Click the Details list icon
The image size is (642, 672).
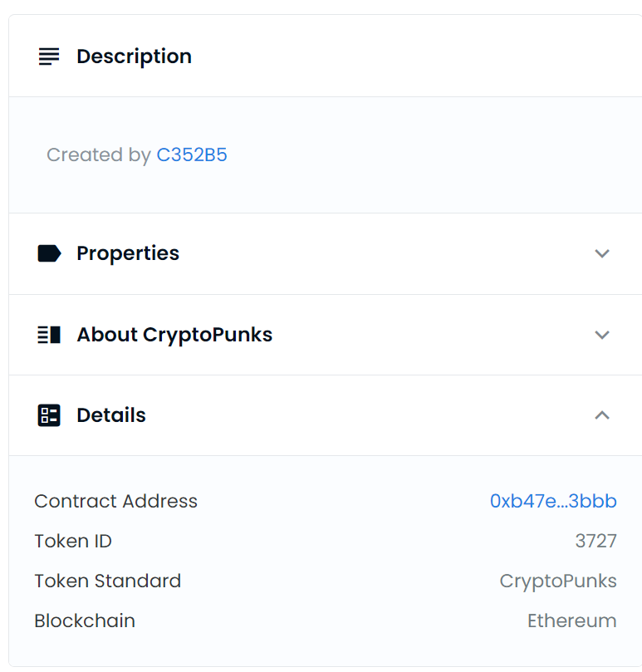point(49,415)
